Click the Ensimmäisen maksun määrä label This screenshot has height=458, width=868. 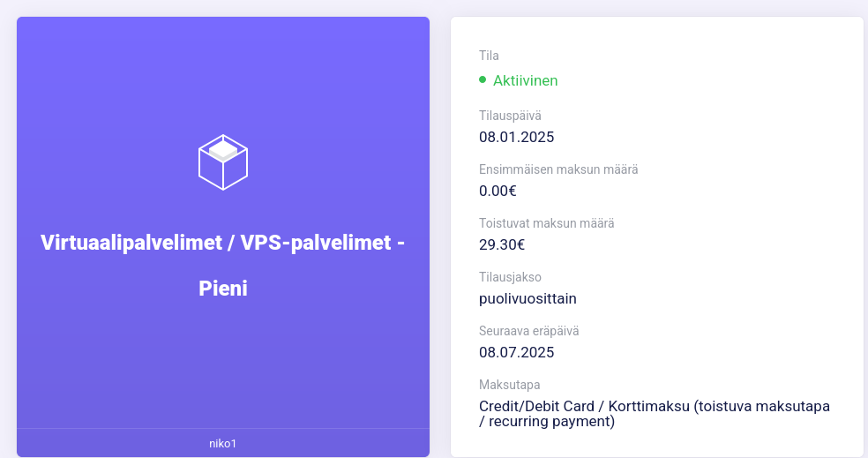tap(558, 169)
